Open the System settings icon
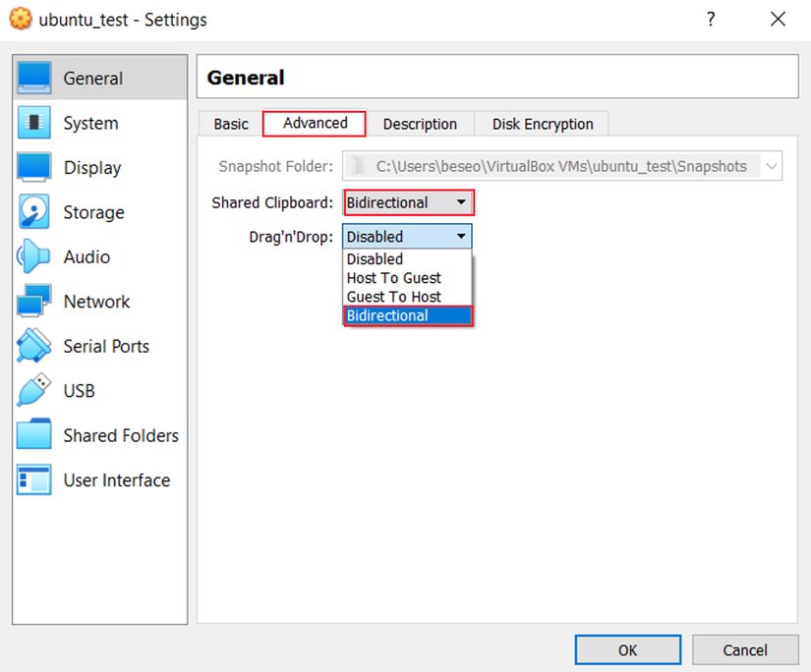The image size is (811, 672). pyautogui.click(x=34, y=124)
